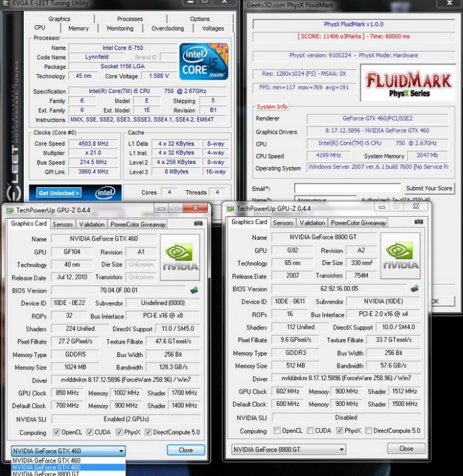Click the FluidMark PhysX Series logo

408,83
